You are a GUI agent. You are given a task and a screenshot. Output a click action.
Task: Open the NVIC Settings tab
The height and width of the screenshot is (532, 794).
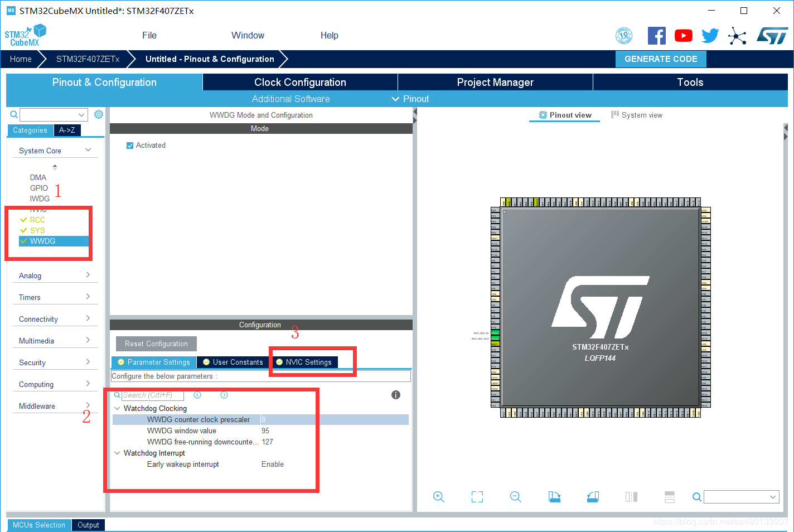pos(304,362)
